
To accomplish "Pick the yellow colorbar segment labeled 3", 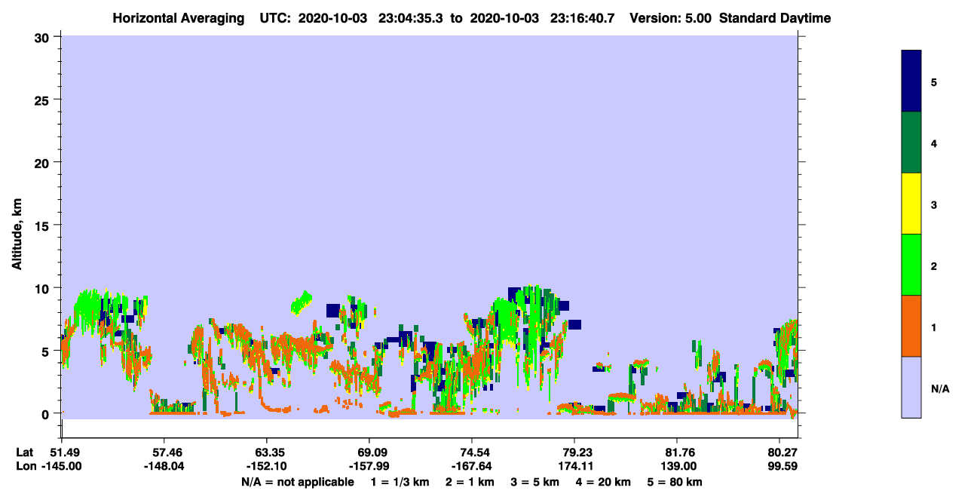I will click(x=911, y=204).
